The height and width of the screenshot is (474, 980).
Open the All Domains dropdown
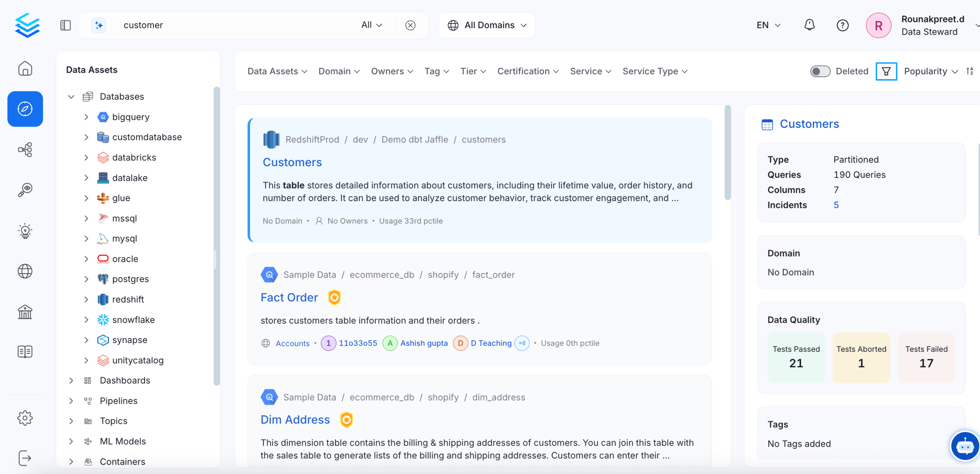pos(487,25)
